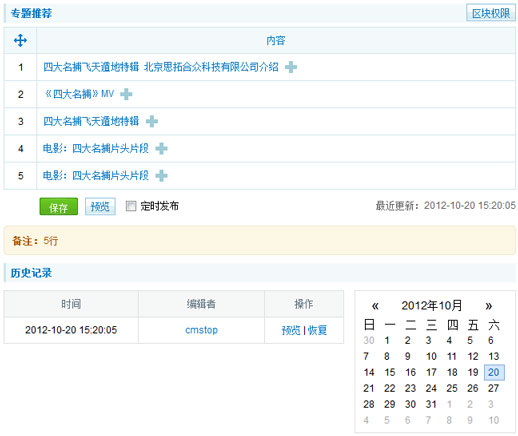The height and width of the screenshot is (436, 518).
Task: Select October 20 in the calendar
Action: (494, 372)
